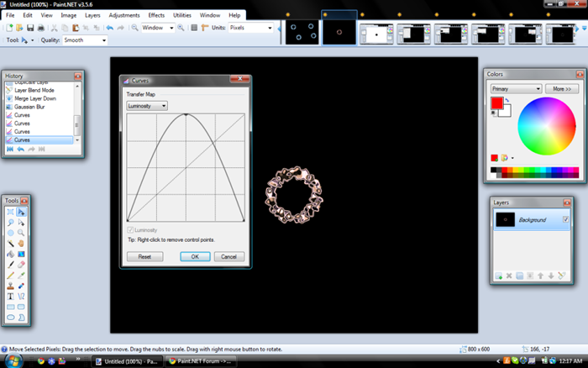Select the Pan hand tool
Screen dimensions: 588x368
(x=21, y=244)
